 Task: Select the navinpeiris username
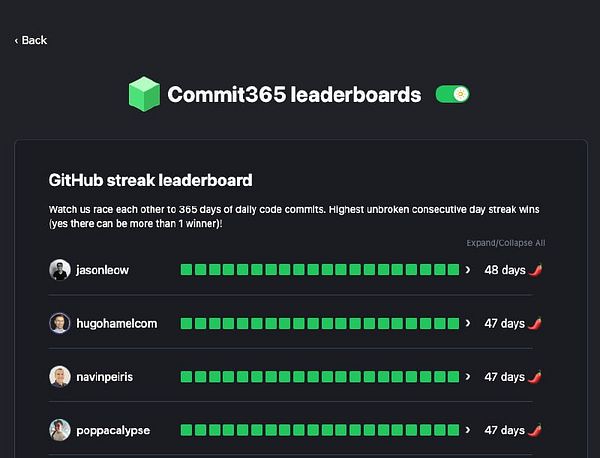click(104, 377)
